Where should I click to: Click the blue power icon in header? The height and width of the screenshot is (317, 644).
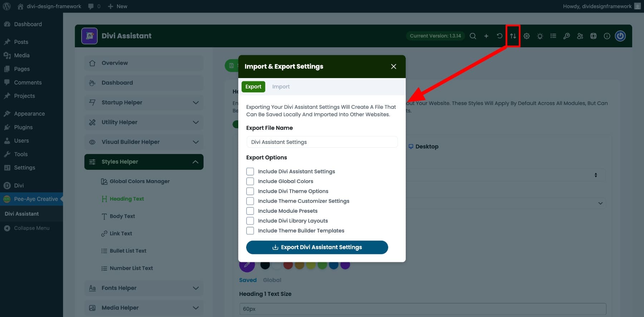pos(620,36)
